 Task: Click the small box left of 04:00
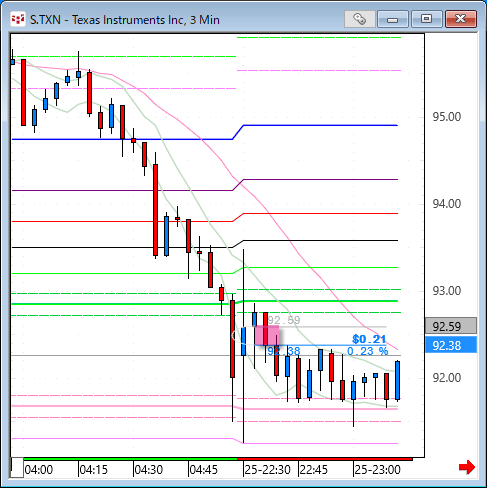coord(17,468)
